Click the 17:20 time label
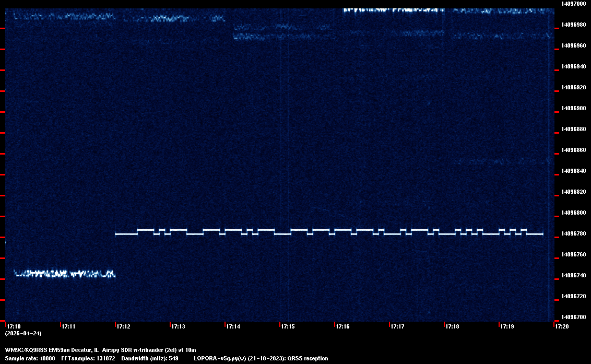Screen dimensions: 591x364 (562, 326)
